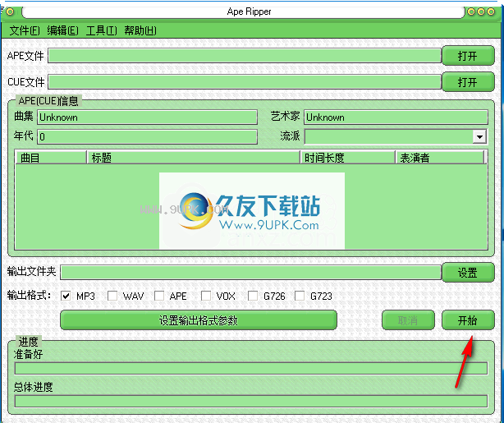Click the 曲集 Unknown field
The image size is (504, 423).
click(x=147, y=117)
